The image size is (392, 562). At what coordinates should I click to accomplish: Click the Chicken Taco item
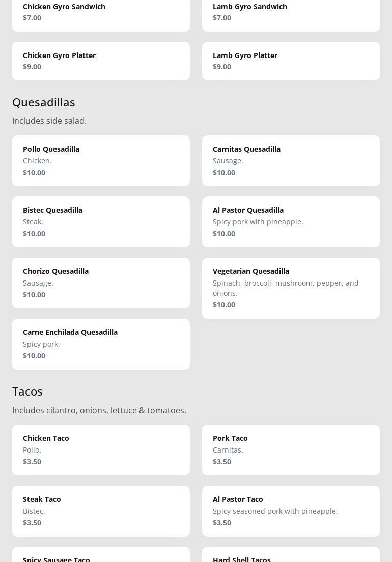pyautogui.click(x=101, y=450)
